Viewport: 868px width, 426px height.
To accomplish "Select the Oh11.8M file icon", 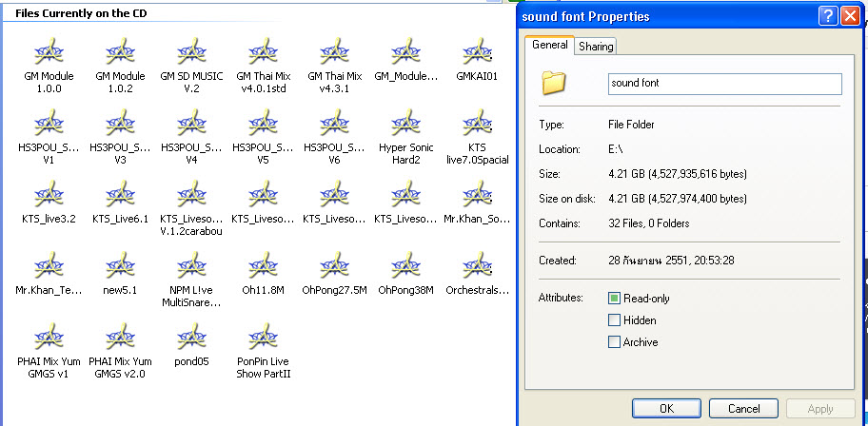I will [x=263, y=266].
